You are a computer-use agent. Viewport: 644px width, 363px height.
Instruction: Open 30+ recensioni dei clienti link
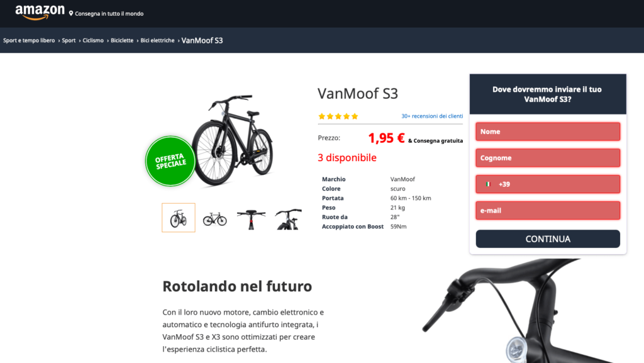[x=432, y=116]
